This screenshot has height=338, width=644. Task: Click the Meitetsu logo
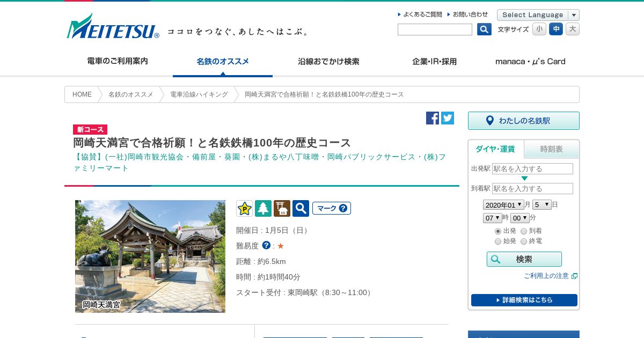113,26
